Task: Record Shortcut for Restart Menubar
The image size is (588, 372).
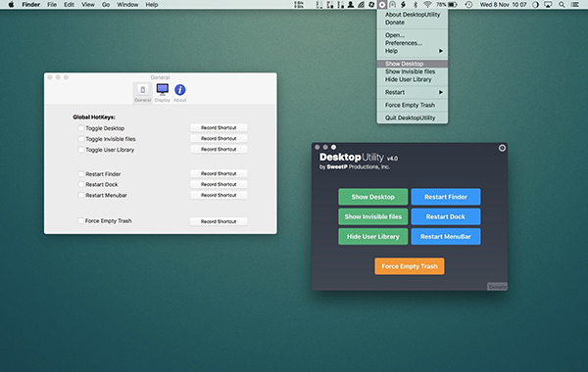Action: click(219, 195)
